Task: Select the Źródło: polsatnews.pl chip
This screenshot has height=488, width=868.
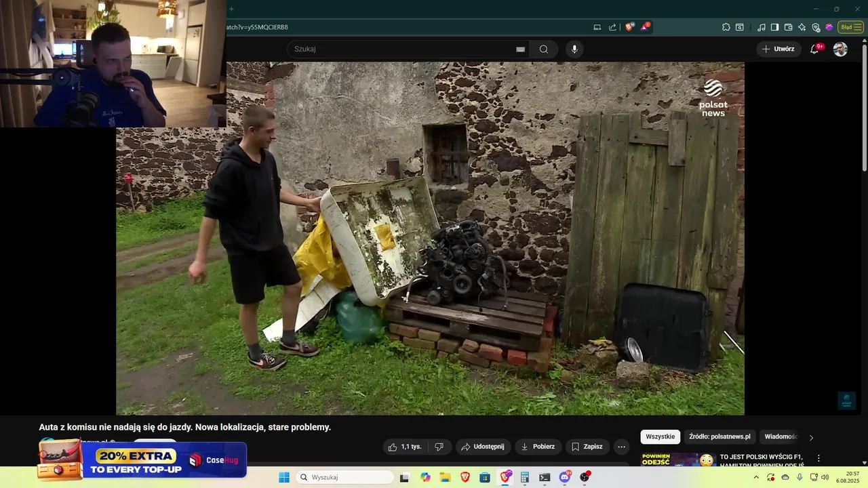Action: click(719, 436)
